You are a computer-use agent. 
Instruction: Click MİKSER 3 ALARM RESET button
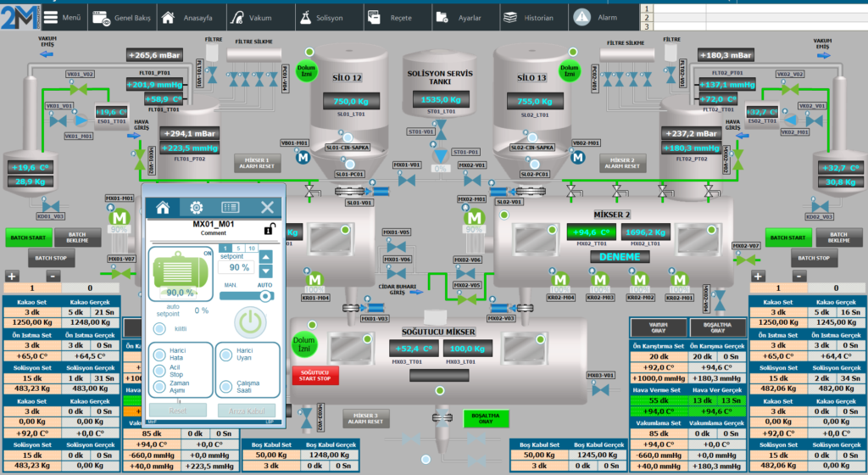[x=365, y=418]
